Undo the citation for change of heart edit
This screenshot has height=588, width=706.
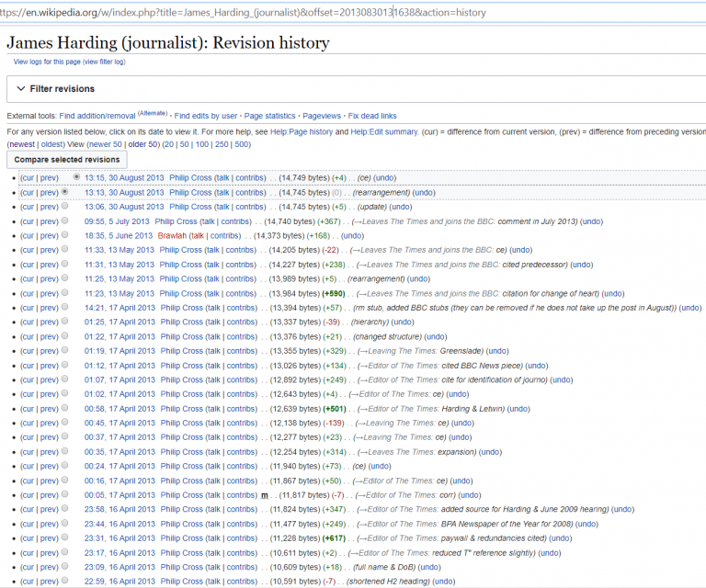pos(613,294)
